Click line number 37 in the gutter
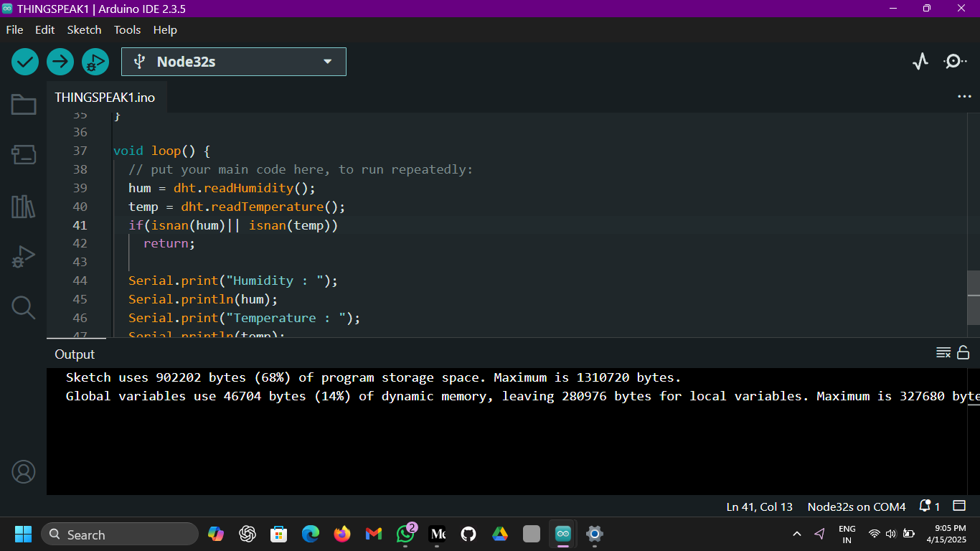This screenshot has width=980, height=551. 80,151
